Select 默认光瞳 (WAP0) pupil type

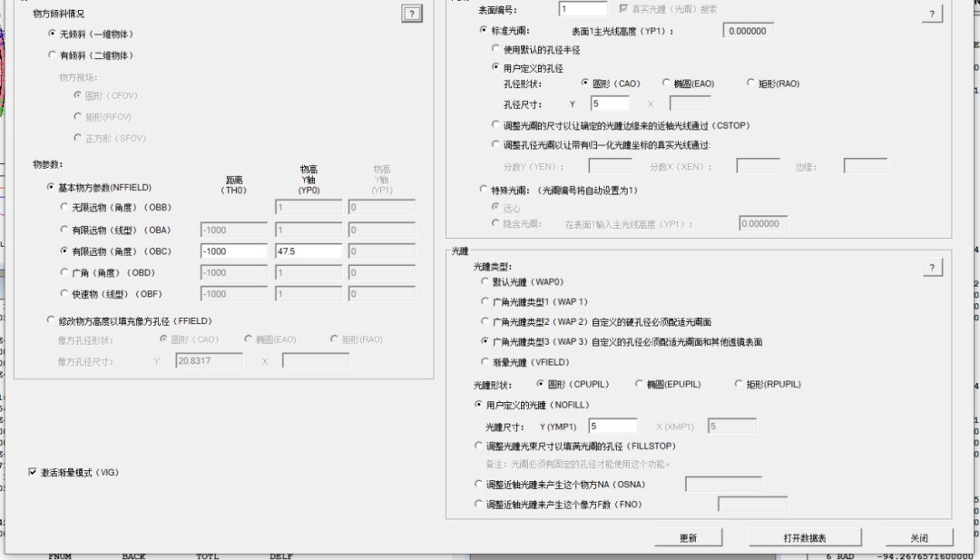[x=485, y=282]
